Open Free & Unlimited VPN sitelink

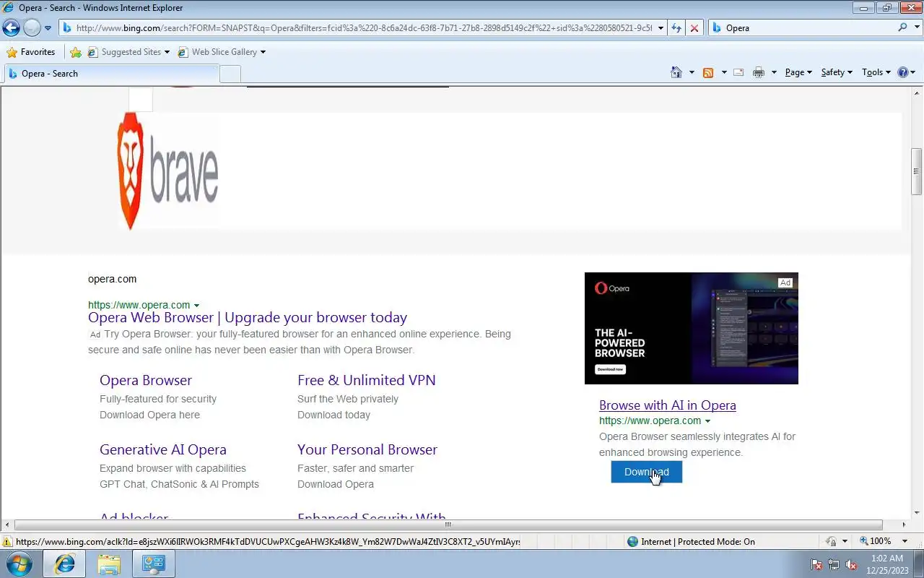(x=367, y=380)
